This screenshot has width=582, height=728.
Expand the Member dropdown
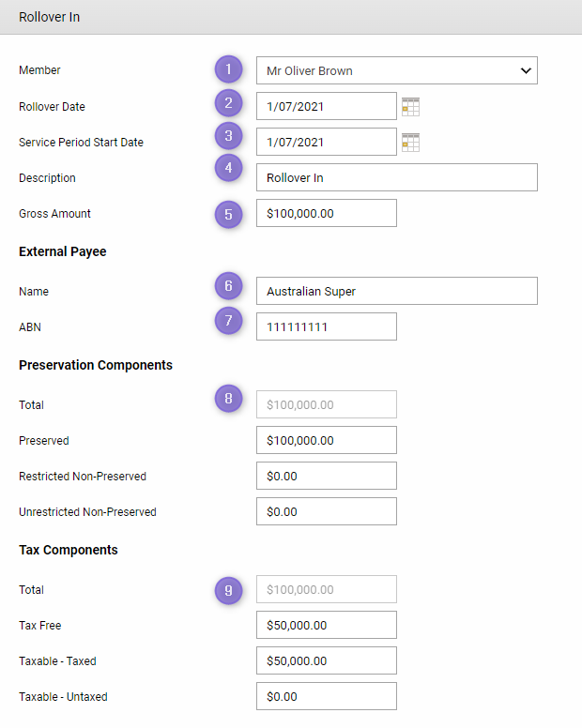(x=396, y=70)
